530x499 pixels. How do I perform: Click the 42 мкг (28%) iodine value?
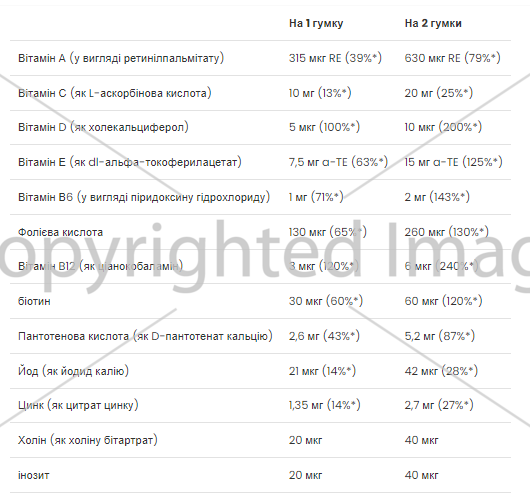tap(441, 371)
